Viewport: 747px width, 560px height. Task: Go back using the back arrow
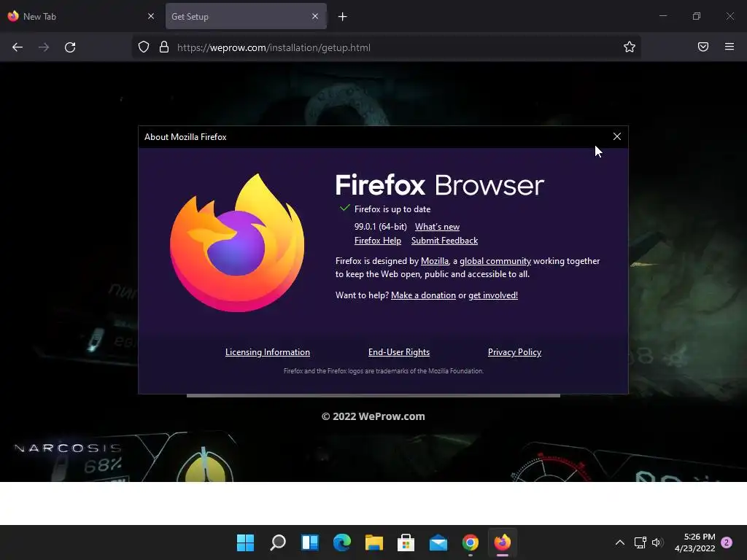(x=18, y=47)
